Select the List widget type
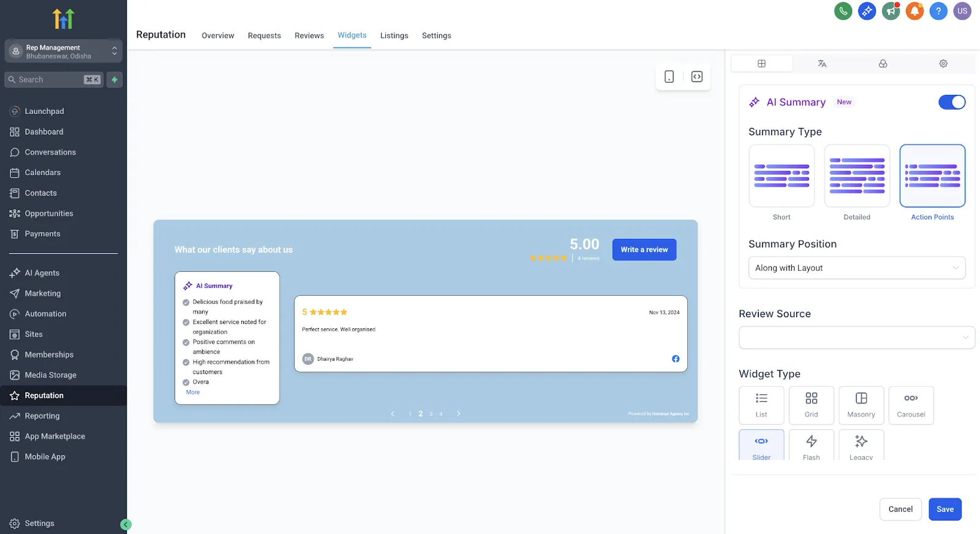The height and width of the screenshot is (534, 980). [761, 405]
